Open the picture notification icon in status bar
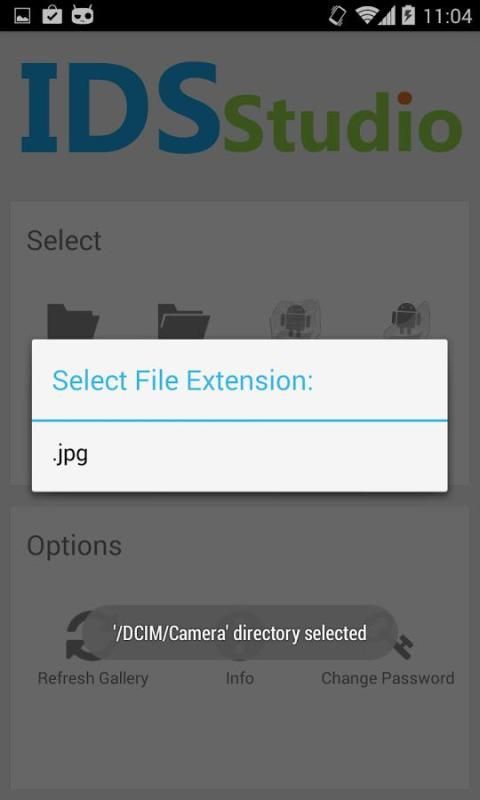The width and height of the screenshot is (480, 800). tap(22, 16)
